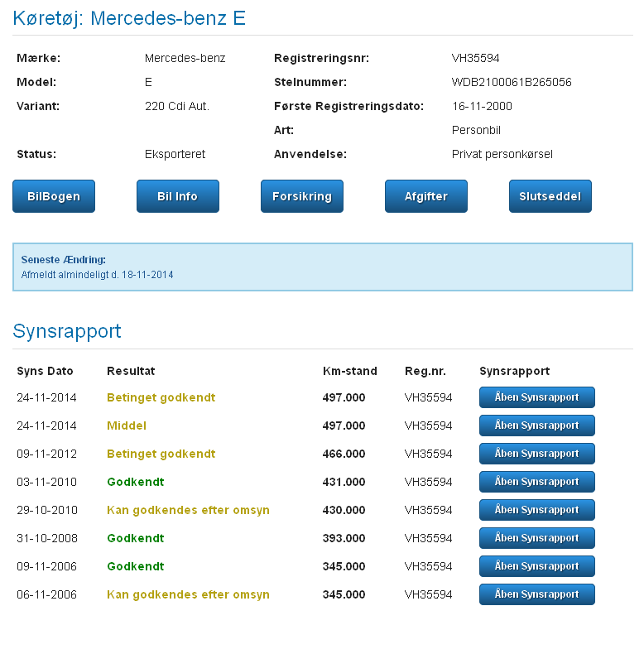Open the BilBogen button
644x654 pixels.
click(54, 196)
